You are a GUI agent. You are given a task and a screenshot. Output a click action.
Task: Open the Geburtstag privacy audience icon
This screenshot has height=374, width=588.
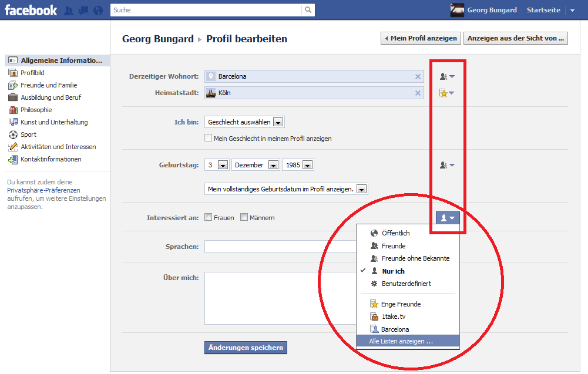pyautogui.click(x=447, y=165)
